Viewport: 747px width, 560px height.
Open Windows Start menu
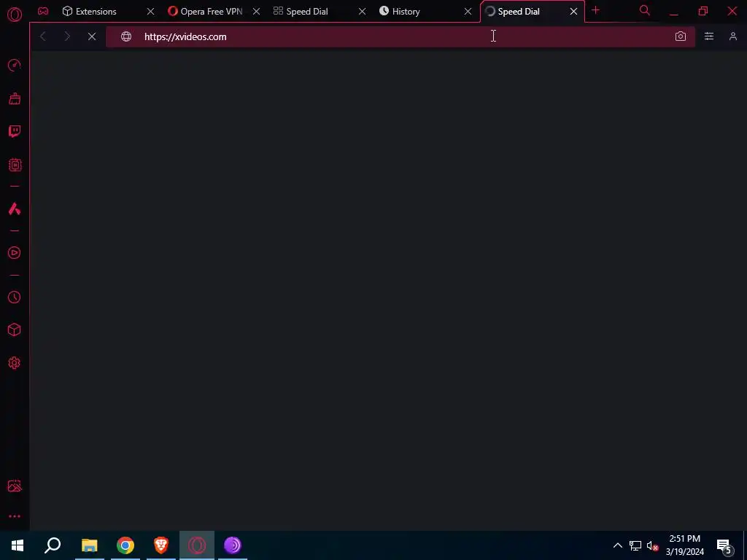pyautogui.click(x=18, y=545)
